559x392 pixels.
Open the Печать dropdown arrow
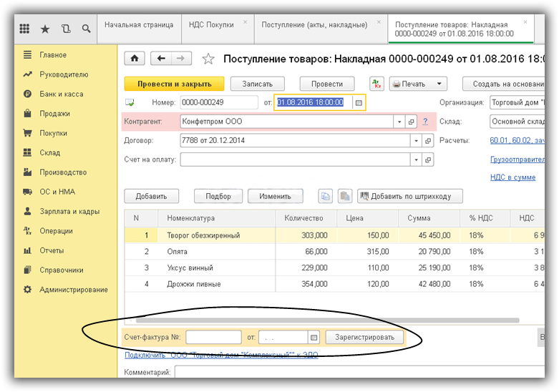439,84
